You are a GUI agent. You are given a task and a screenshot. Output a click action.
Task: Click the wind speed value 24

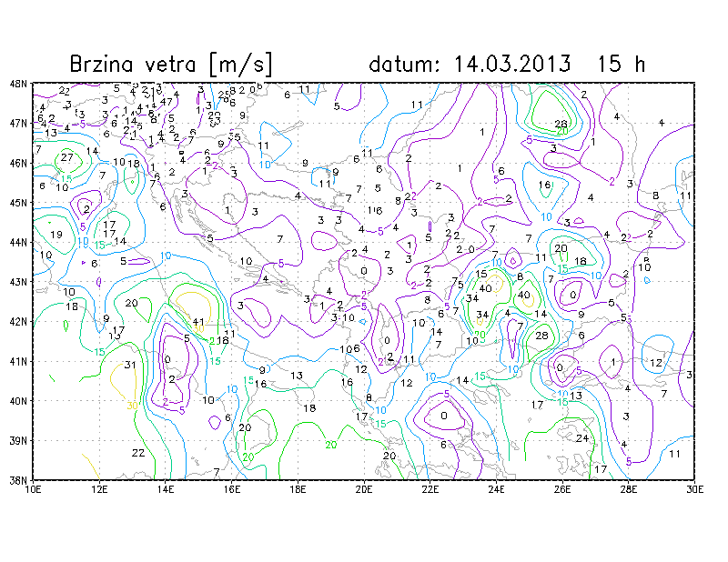tap(582, 438)
